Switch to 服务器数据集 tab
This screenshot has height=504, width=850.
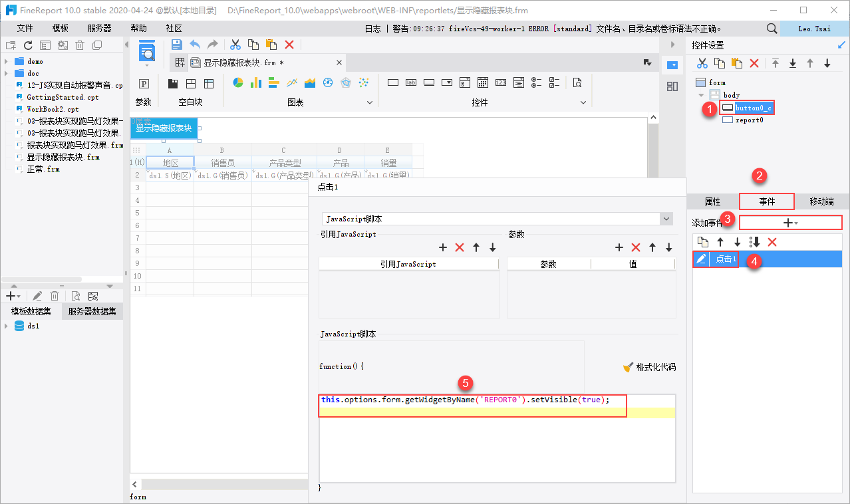coord(92,311)
